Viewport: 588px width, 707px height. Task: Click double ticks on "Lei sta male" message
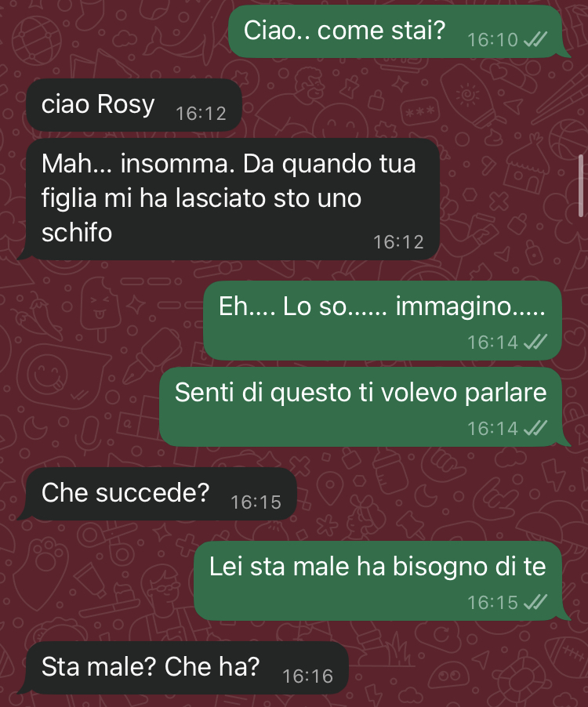tap(535, 603)
